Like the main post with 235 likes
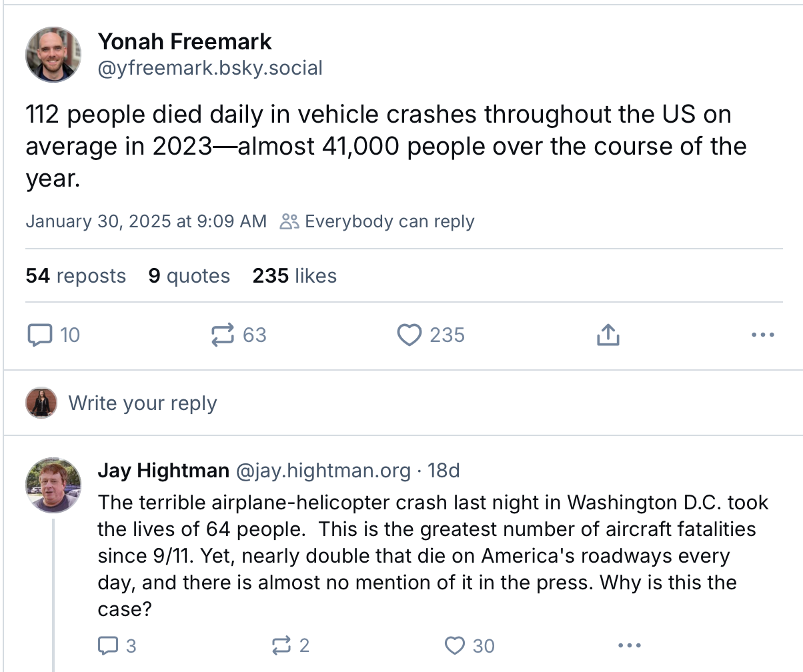Viewport: 803px width, 672px height. pyautogui.click(x=409, y=335)
